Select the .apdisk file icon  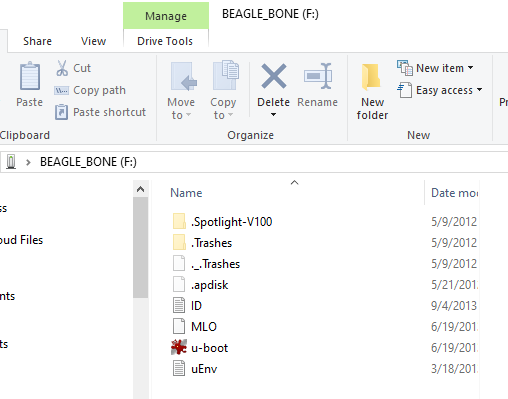click(179, 284)
